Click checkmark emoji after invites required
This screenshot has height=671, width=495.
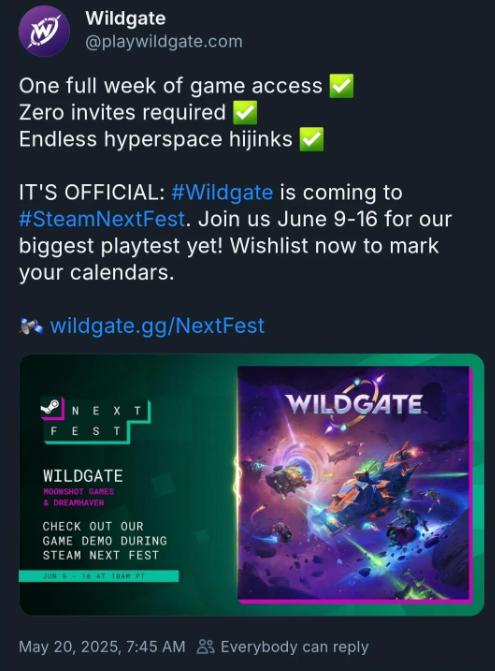[x=245, y=113]
